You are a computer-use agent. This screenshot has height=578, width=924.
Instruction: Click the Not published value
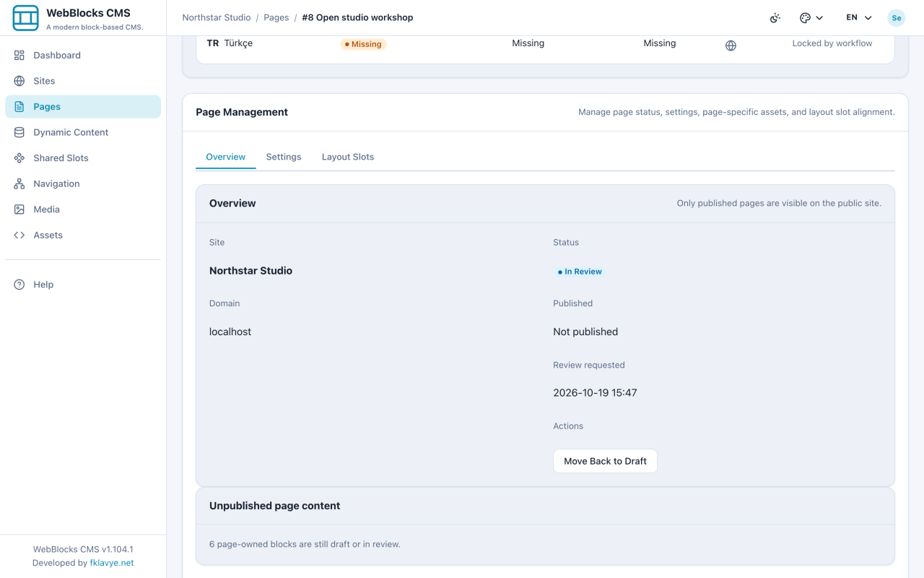coord(585,332)
